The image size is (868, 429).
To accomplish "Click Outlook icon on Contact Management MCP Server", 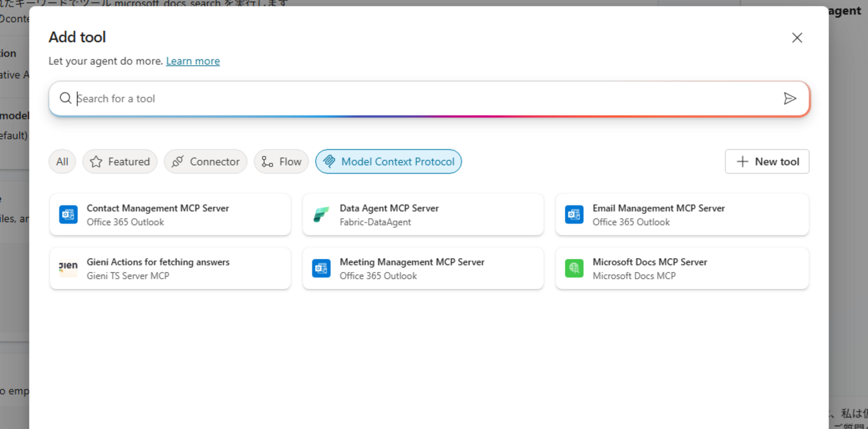I will (x=68, y=215).
